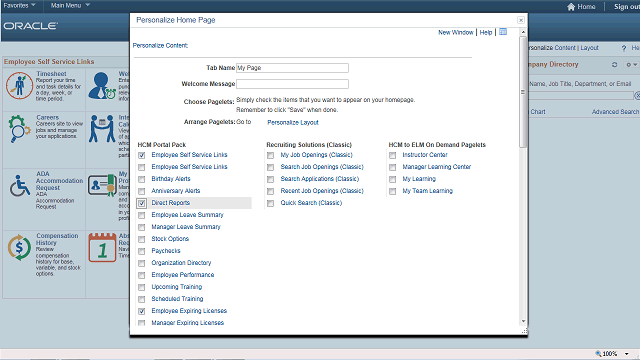Open Company Directory gear settings dropdown
The width and height of the screenshot is (640, 360).
pyautogui.click(x=631, y=64)
